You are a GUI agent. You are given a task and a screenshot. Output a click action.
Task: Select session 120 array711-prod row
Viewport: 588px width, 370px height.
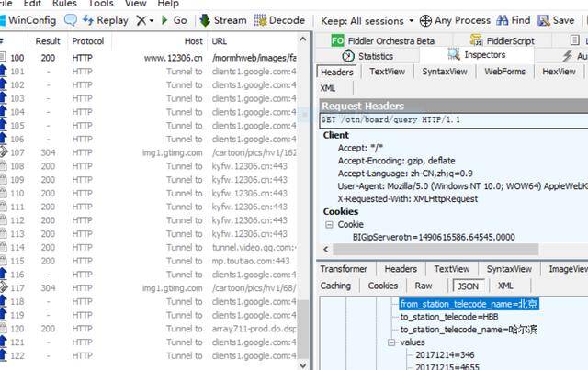149,329
